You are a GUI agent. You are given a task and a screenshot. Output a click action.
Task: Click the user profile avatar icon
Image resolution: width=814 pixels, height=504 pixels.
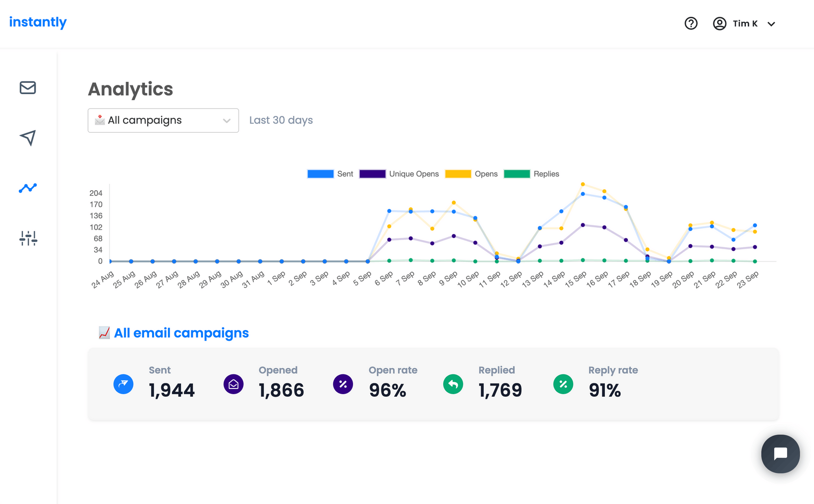719,23
